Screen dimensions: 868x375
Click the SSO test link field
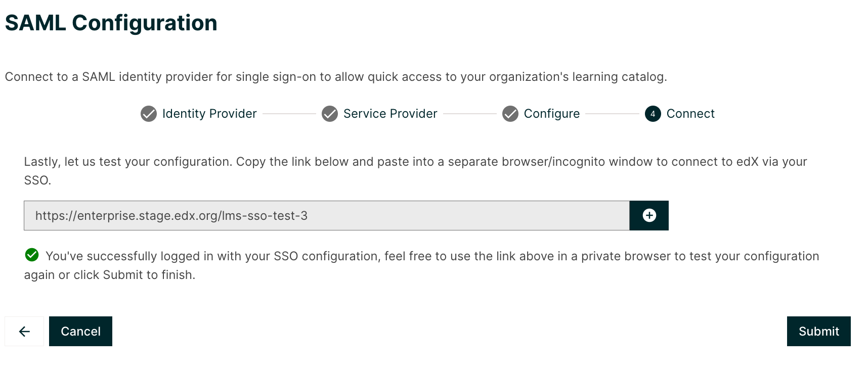[326, 215]
